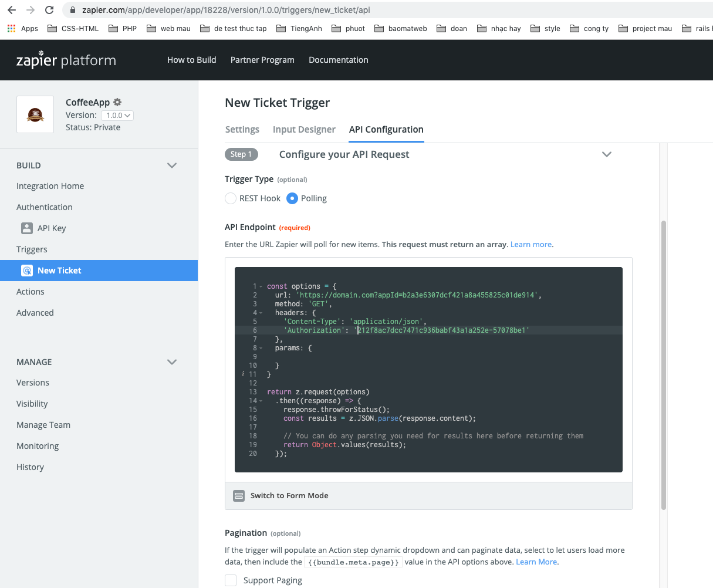Reload the page with browser refresh icon

[49, 10]
